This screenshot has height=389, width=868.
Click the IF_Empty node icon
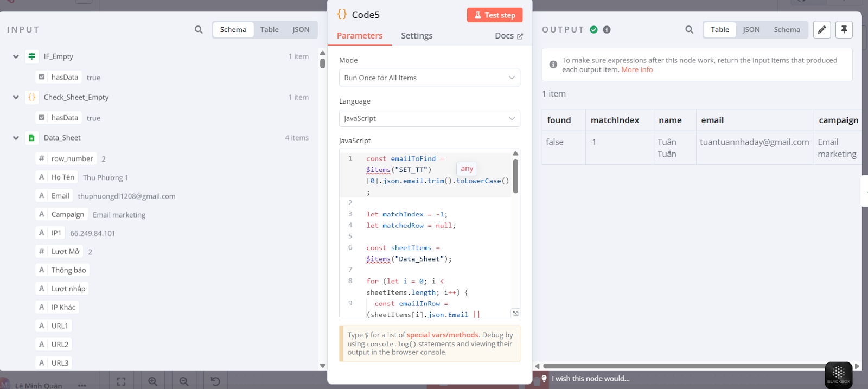[32, 56]
